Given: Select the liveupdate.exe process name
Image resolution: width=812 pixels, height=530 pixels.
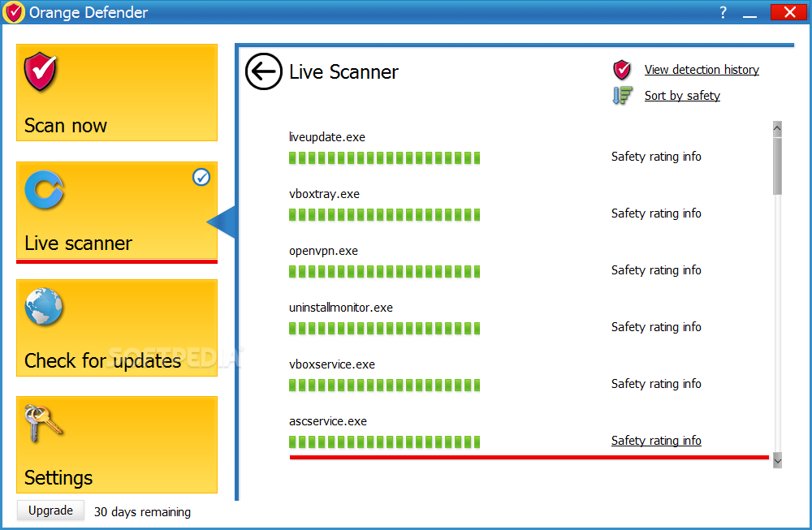Looking at the screenshot, I should pos(326,137).
